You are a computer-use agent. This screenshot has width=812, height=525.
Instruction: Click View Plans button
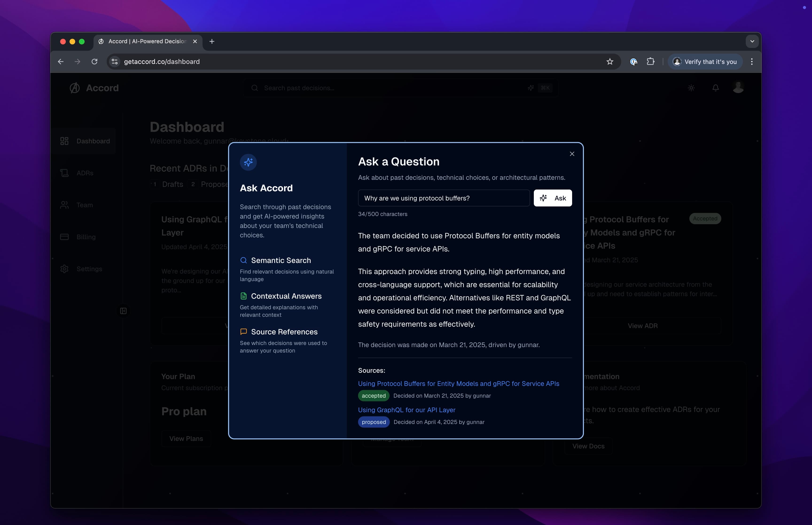(x=186, y=439)
